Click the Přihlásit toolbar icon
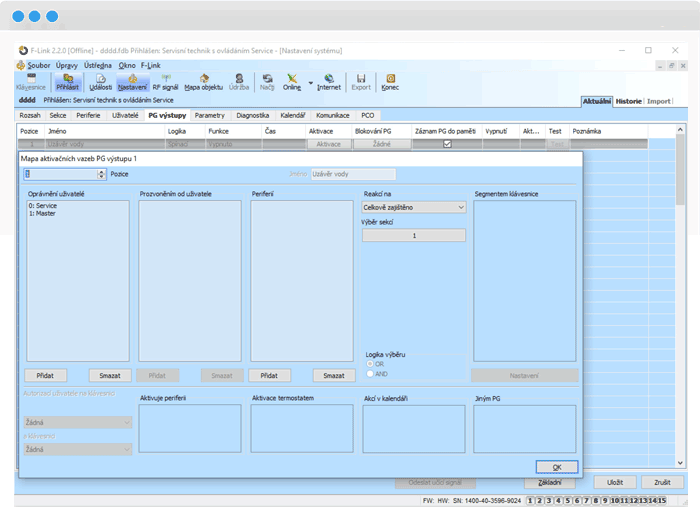Viewport: 700px width, 518px height. pyautogui.click(x=67, y=81)
